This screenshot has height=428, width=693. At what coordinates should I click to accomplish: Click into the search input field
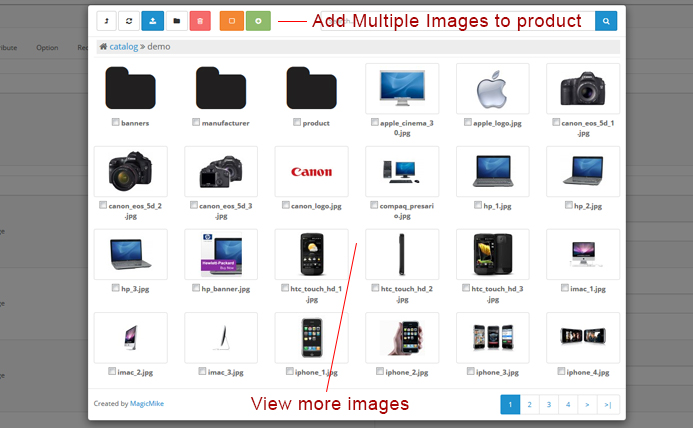457,21
